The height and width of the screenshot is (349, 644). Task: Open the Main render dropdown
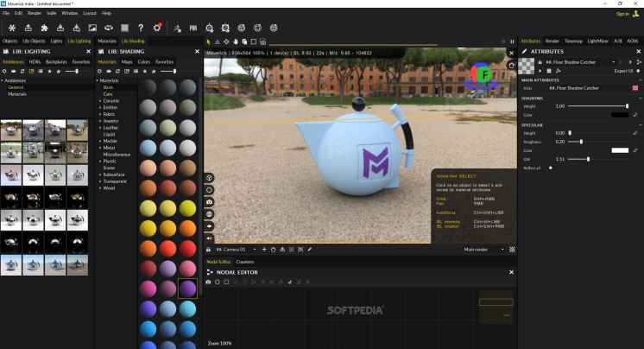505,250
